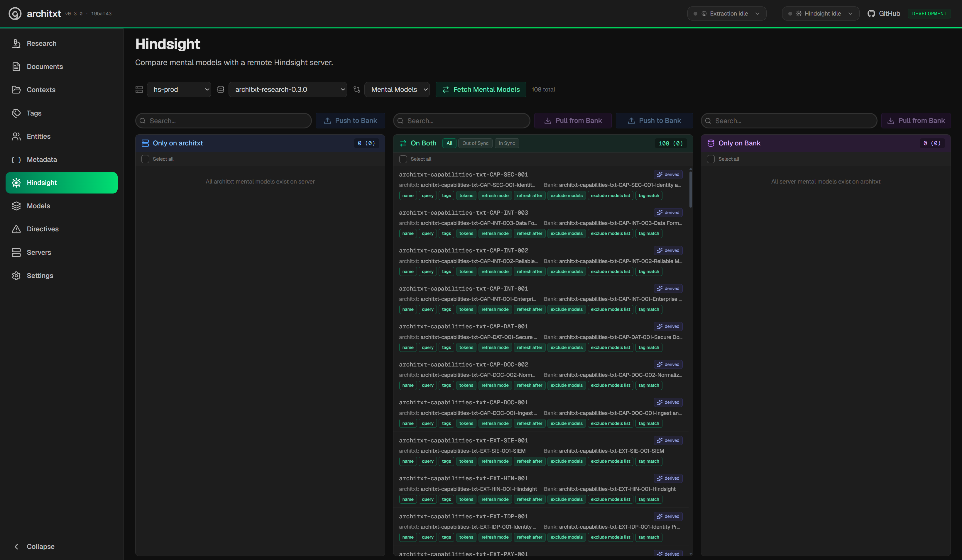This screenshot has width=962, height=560.
Task: Open the hs-prod server dropdown
Action: [179, 90]
